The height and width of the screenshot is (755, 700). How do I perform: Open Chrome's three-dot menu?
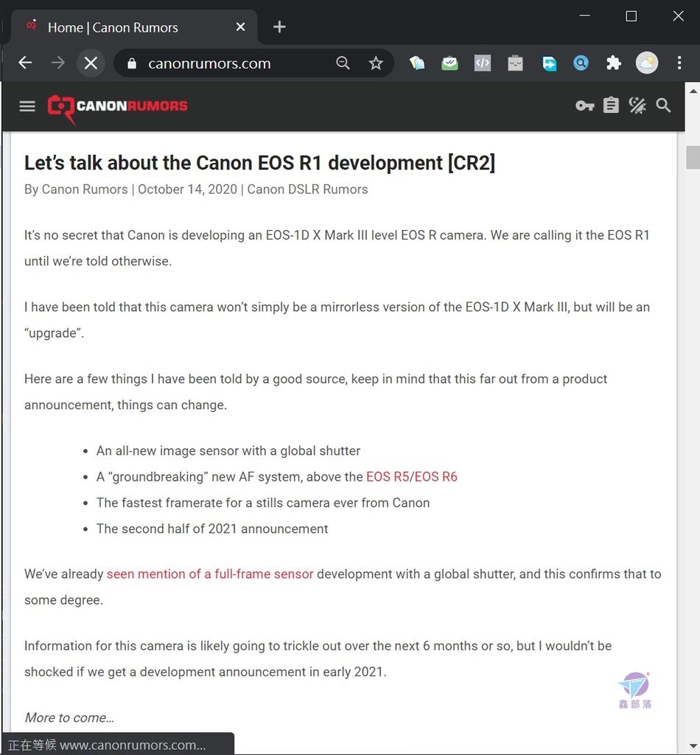click(x=679, y=63)
